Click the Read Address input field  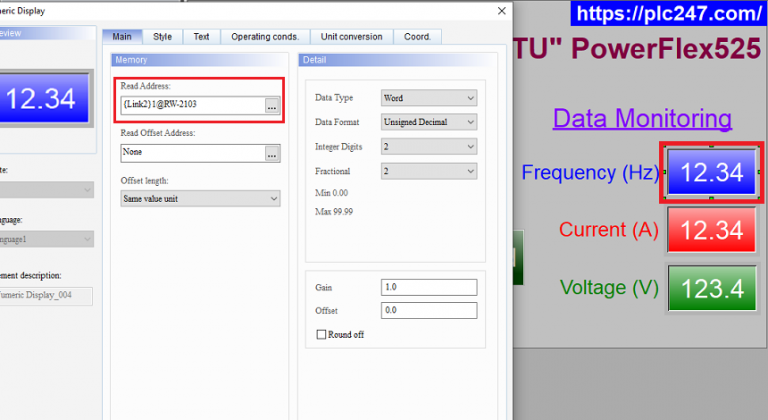click(193, 105)
